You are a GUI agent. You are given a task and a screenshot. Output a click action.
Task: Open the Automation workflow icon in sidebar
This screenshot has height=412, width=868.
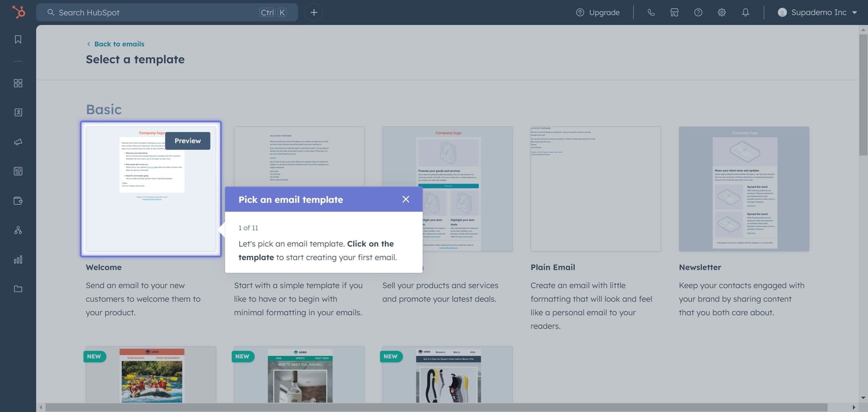18,230
